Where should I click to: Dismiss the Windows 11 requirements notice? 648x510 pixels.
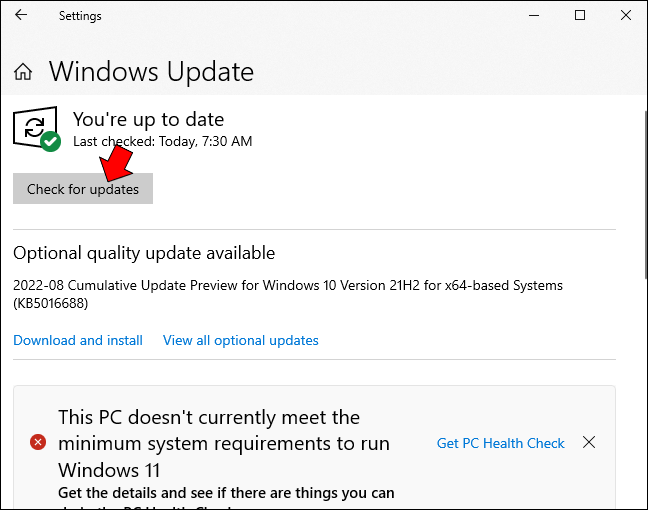589,442
